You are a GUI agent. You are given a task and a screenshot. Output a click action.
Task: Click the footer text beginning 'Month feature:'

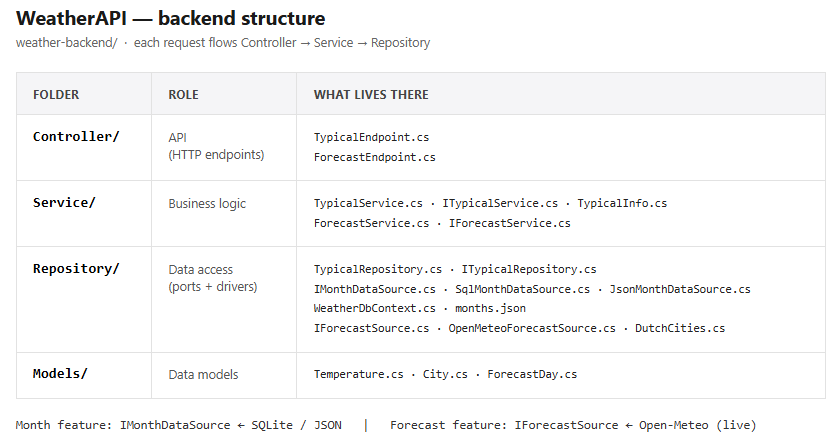[178, 425]
